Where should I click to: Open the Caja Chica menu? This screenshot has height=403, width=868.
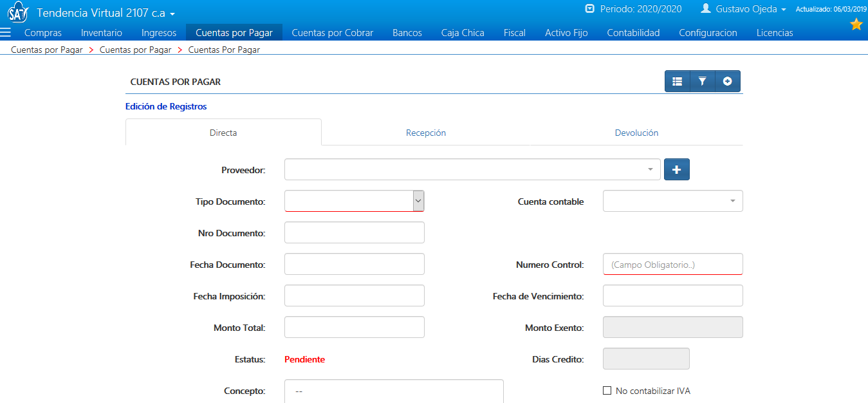tap(463, 32)
